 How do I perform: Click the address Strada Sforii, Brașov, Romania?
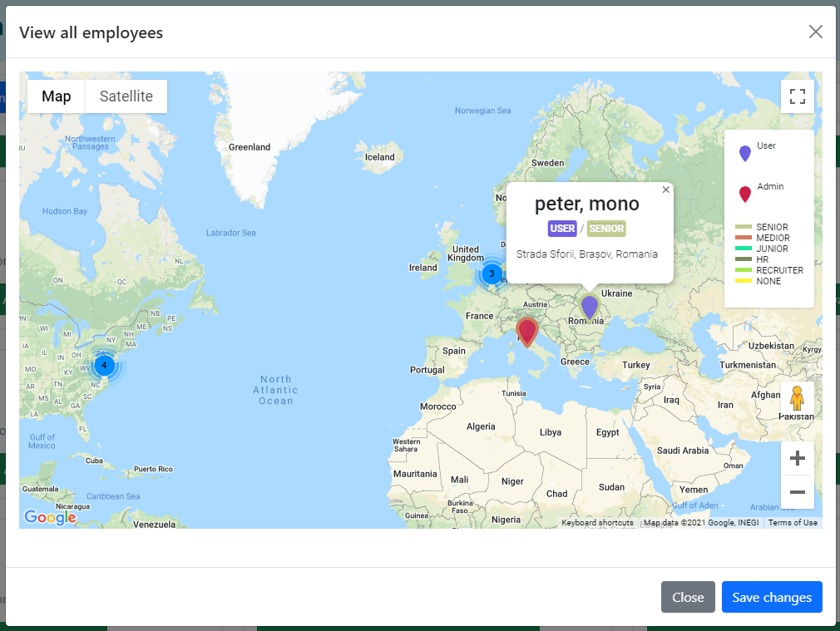(x=586, y=254)
